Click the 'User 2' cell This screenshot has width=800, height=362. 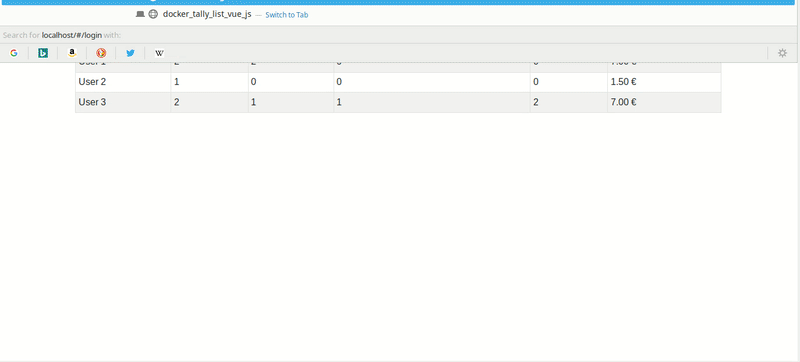[123, 82]
